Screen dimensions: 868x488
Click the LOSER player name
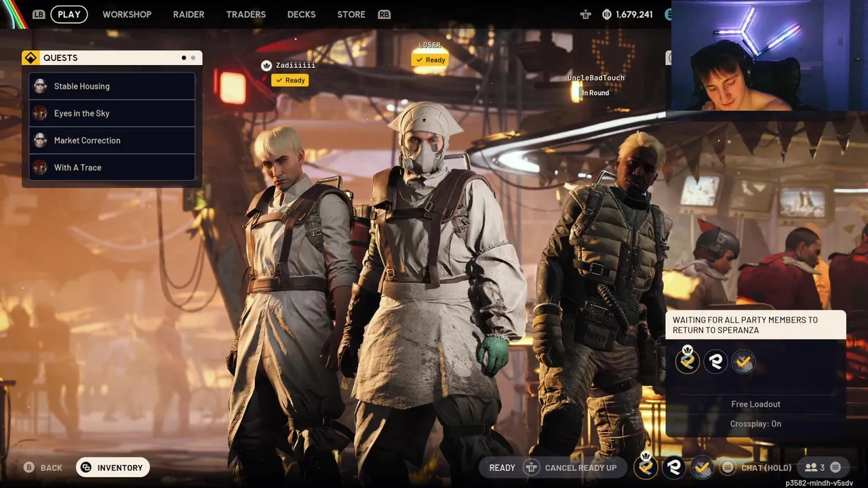pyautogui.click(x=429, y=45)
